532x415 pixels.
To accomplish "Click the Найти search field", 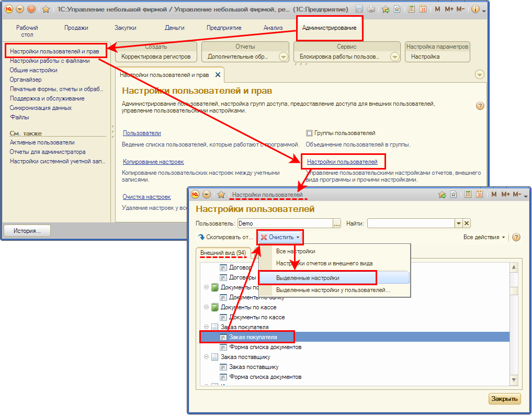I will pyautogui.click(x=411, y=223).
